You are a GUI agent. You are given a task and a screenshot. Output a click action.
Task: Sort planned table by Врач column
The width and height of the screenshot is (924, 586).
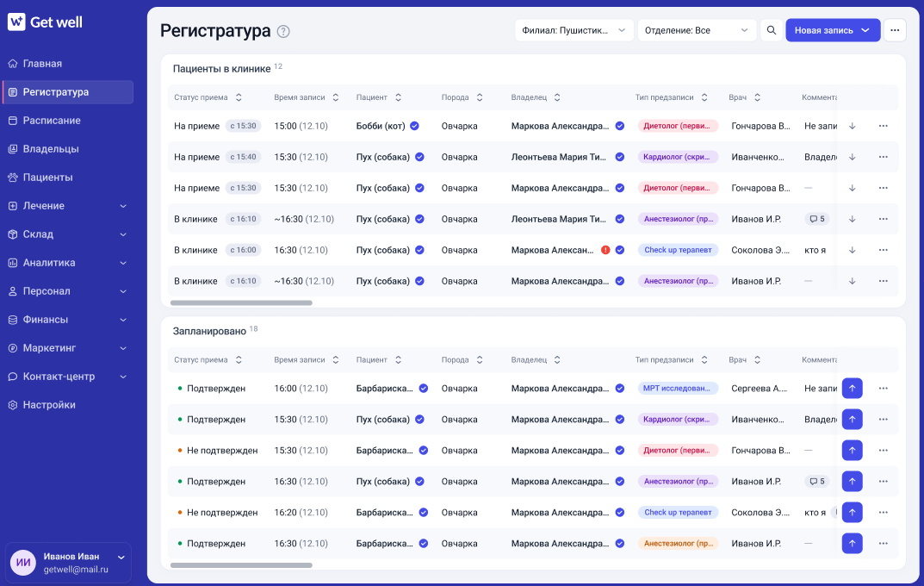click(757, 359)
